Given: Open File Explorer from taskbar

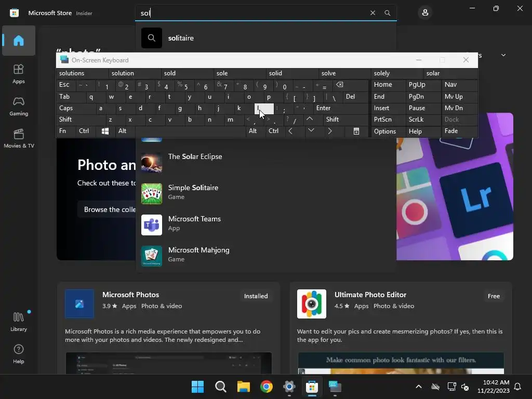Looking at the screenshot, I should click(243, 387).
